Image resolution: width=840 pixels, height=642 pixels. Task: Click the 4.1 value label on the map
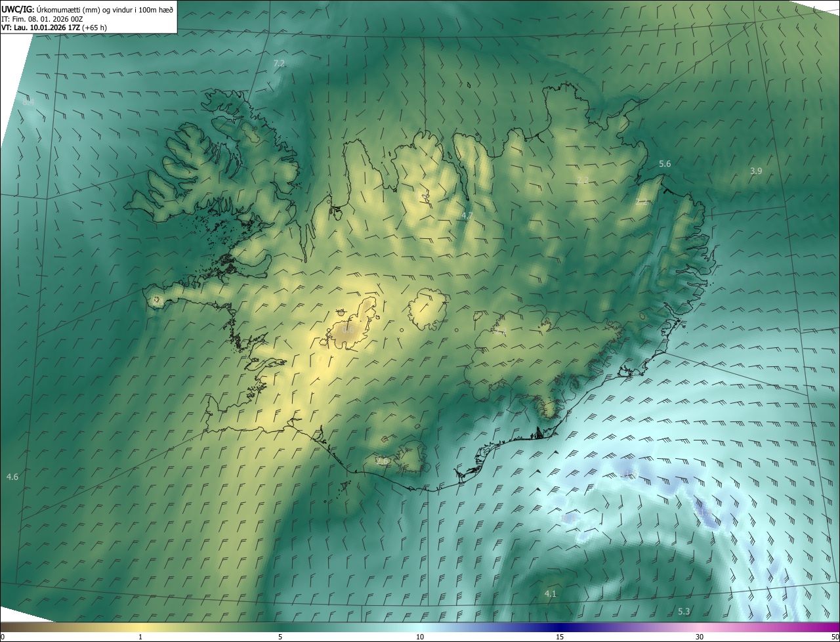(550, 593)
